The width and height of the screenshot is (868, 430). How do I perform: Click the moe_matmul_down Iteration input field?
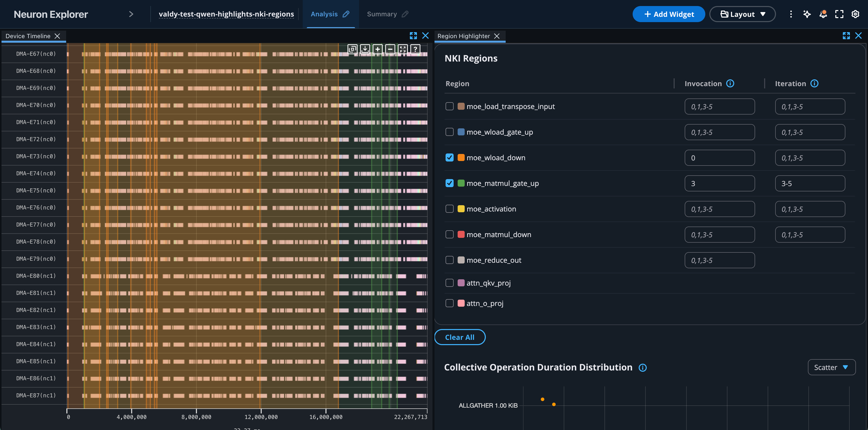(810, 235)
